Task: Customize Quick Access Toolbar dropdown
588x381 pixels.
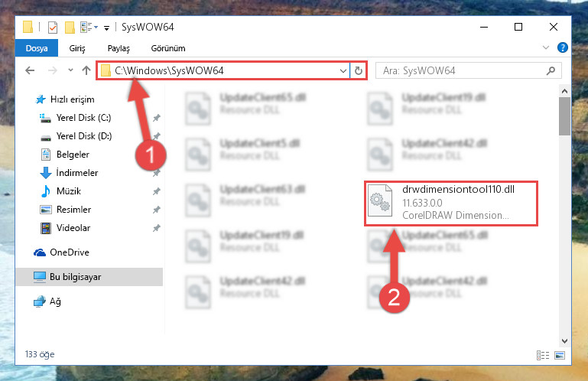Action: point(106,28)
